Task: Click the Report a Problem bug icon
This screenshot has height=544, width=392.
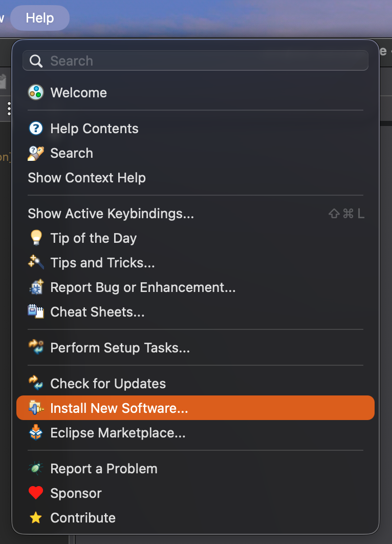Action: 36,468
